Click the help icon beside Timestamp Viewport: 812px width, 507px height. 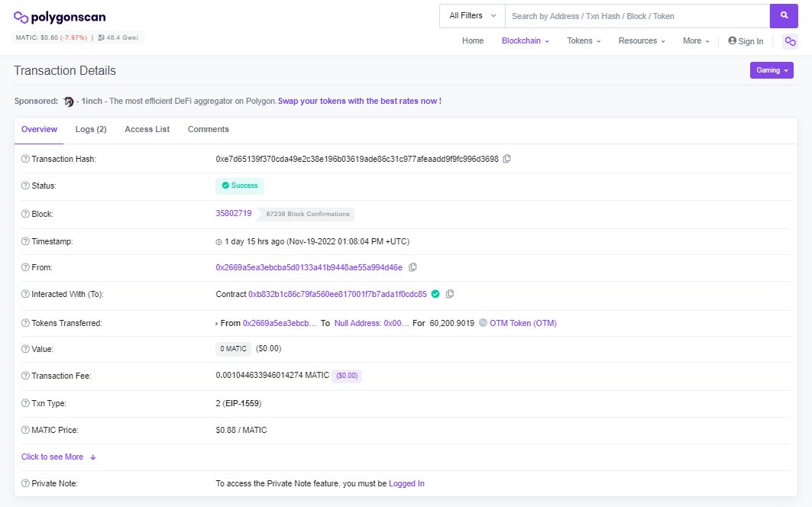[x=25, y=241]
